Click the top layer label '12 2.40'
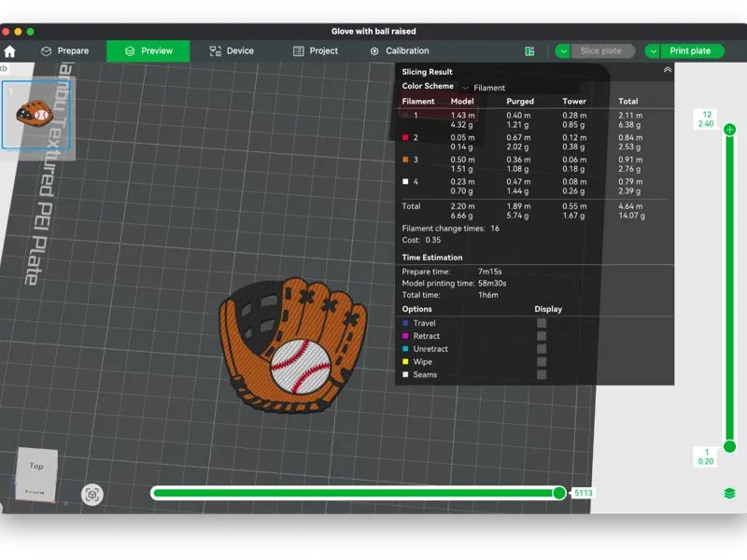The width and height of the screenshot is (747, 560). point(706,119)
